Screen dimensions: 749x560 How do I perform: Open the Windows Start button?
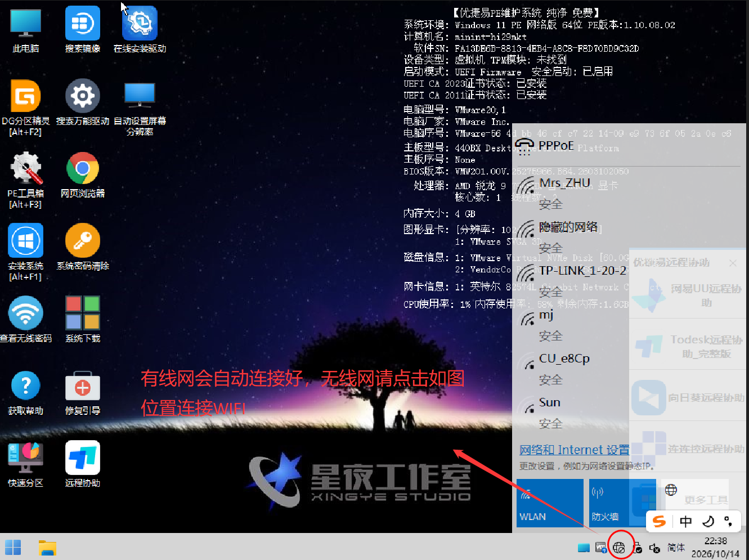(x=13, y=547)
